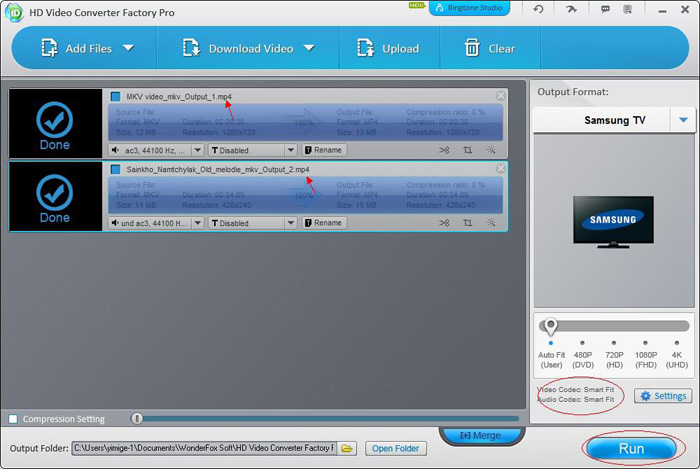
Task: Toggle checkbox for MKV video_mkv_Output_1.mp4
Action: click(x=116, y=96)
